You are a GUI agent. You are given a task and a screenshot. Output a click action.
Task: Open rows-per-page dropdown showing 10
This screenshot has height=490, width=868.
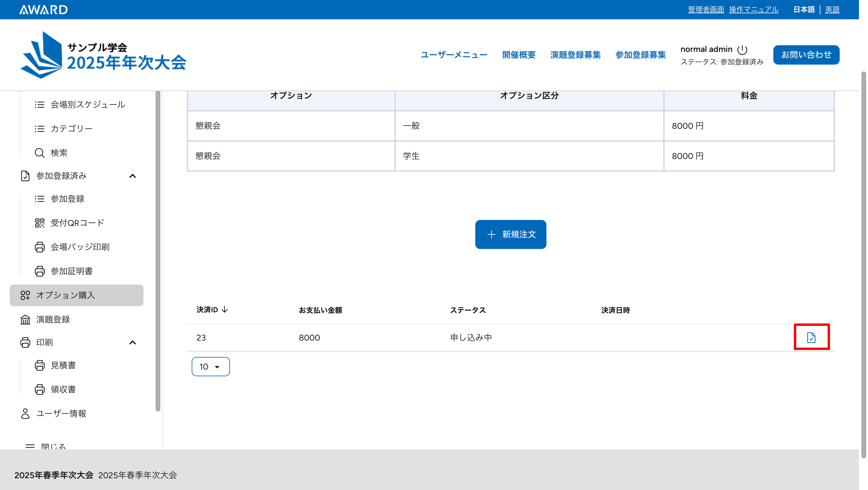211,367
